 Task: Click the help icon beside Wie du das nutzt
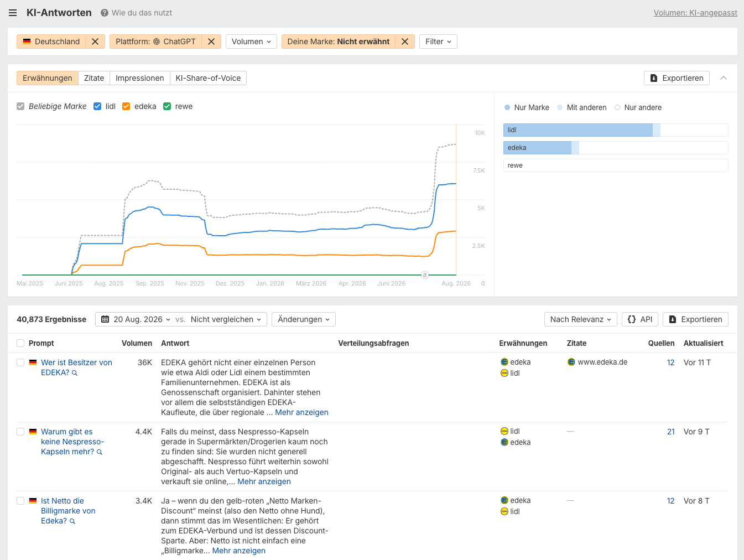click(105, 13)
